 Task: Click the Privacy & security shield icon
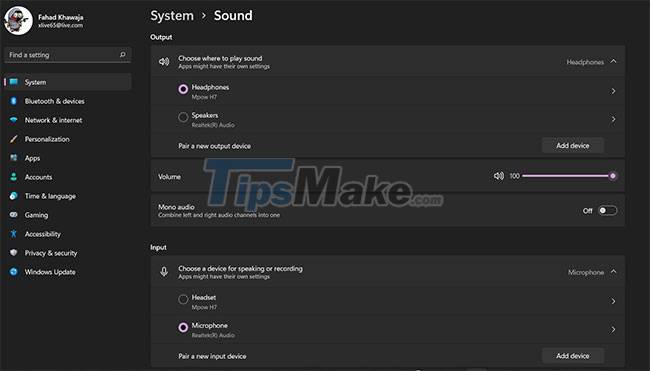coord(14,252)
